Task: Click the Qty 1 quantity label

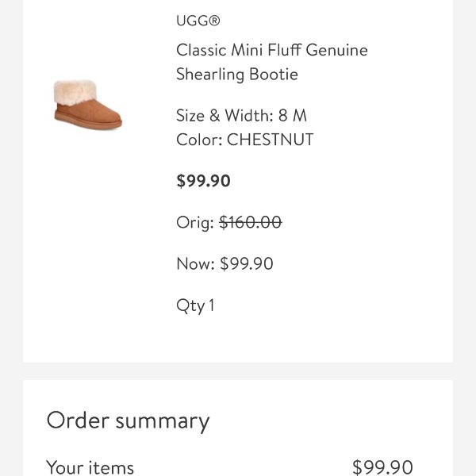Action: pos(195,305)
